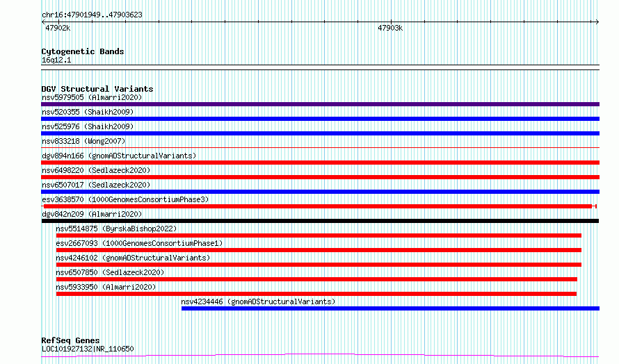Open dgv894n166 (gnomADStructuralVariants) label
Image resolution: width=619 pixels, height=364 pixels.
(x=119, y=156)
